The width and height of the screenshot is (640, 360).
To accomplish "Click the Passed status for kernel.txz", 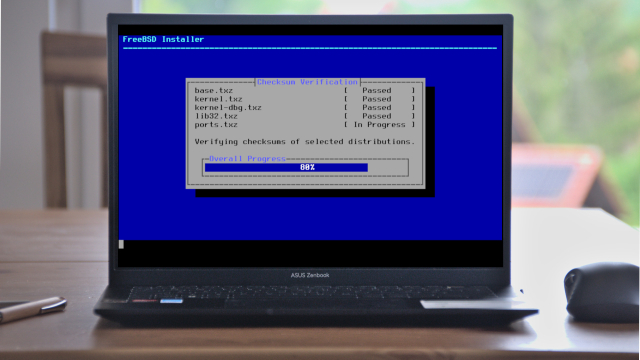I will click(x=377, y=99).
